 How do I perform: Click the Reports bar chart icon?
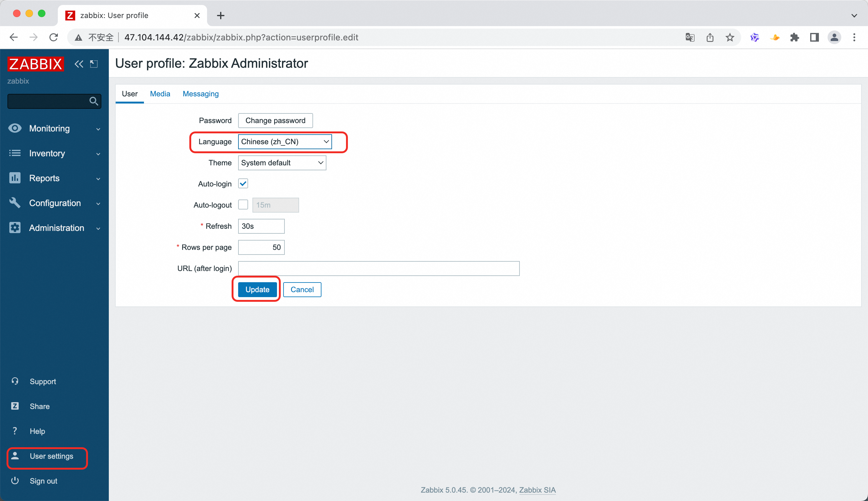(x=15, y=178)
